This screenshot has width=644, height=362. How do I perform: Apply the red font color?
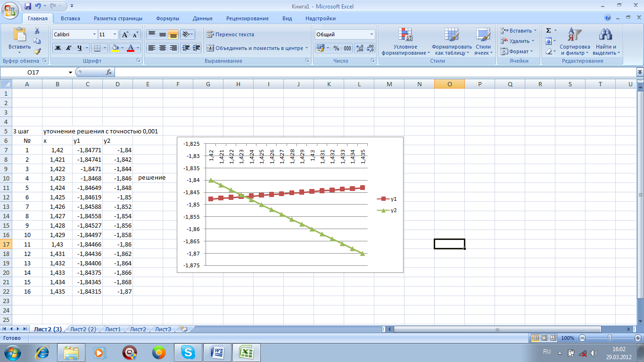(x=130, y=48)
